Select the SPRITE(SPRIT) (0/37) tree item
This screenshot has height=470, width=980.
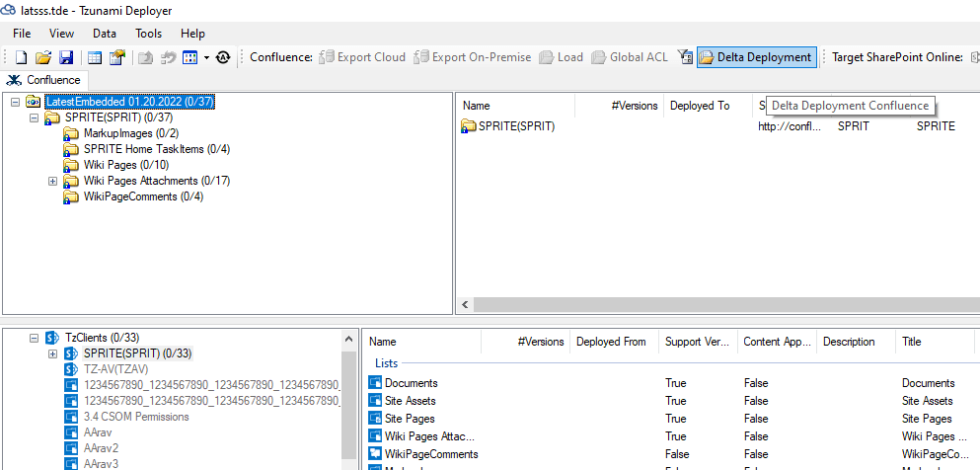(118, 117)
